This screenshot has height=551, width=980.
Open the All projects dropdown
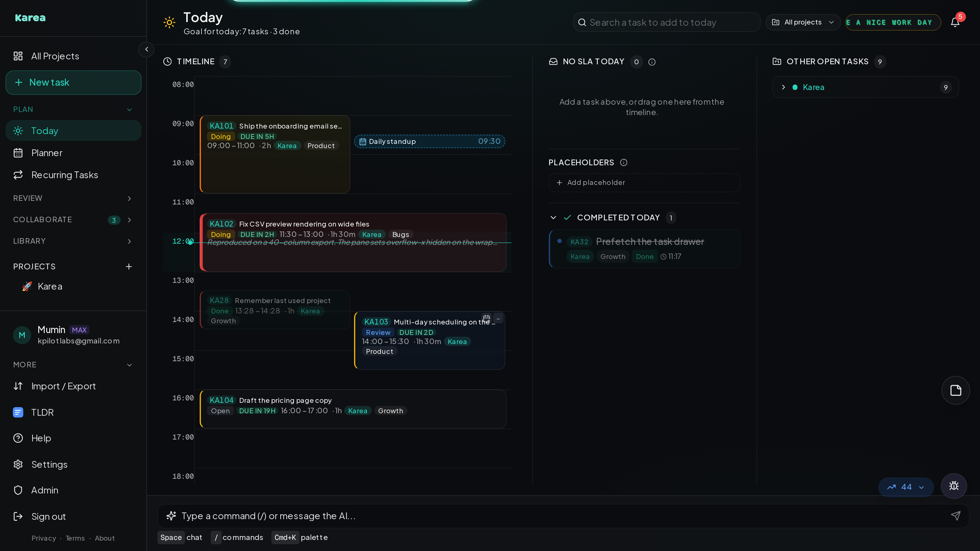point(803,22)
